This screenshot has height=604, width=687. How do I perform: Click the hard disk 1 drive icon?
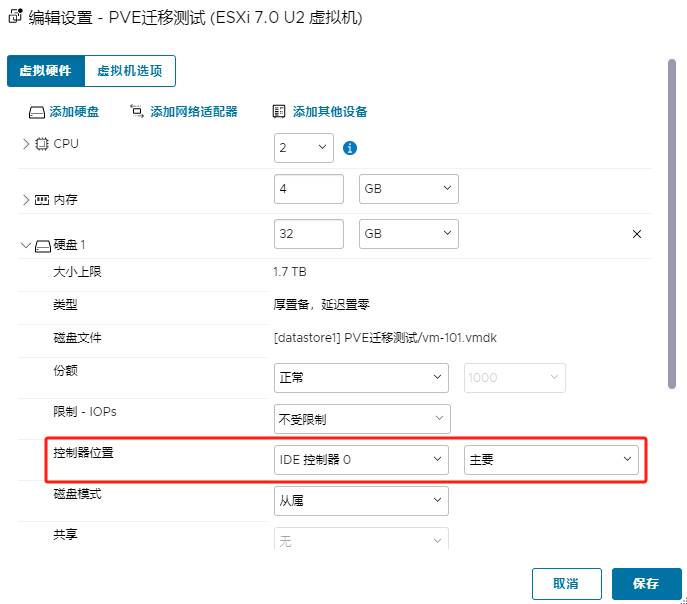point(42,245)
